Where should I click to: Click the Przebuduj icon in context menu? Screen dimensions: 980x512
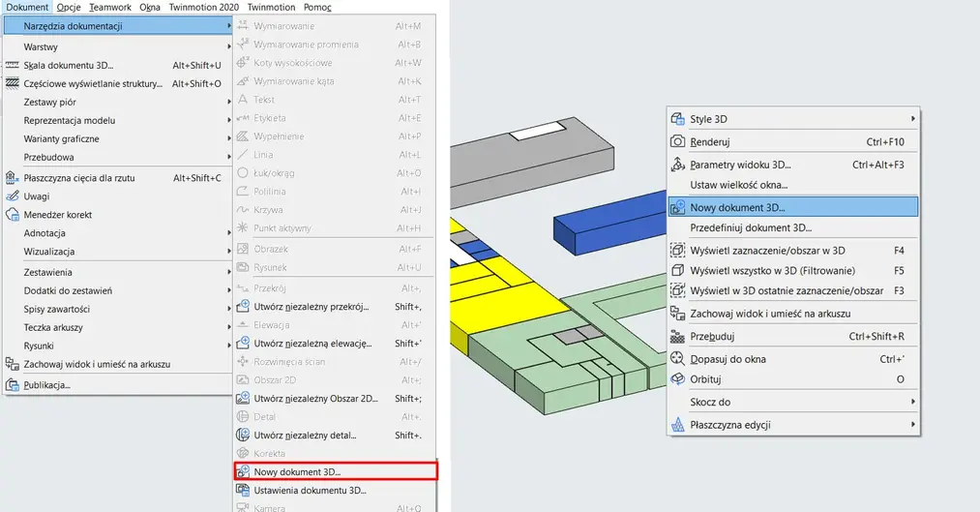point(677,336)
